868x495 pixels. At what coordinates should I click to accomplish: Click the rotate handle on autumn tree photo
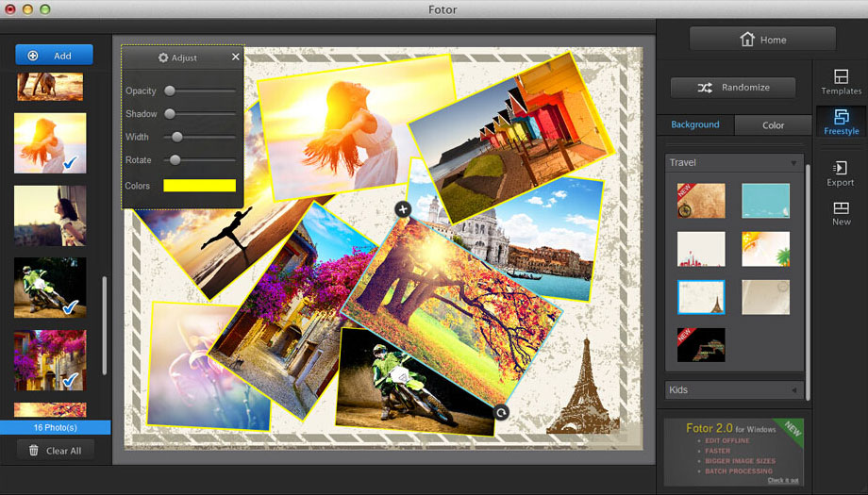(x=501, y=413)
